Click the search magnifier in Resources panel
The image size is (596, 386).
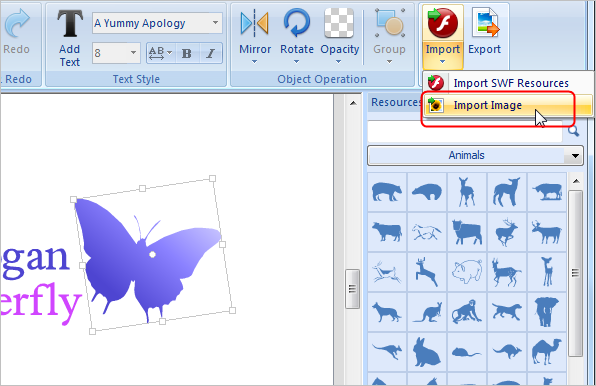573,131
